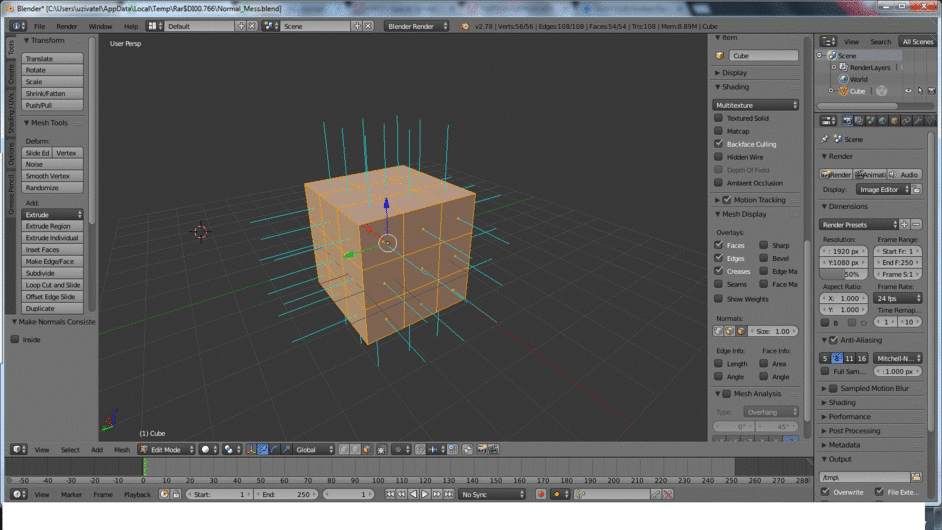The height and width of the screenshot is (530, 942).
Task: Click the Render button with camera icon
Action: pyautogui.click(x=837, y=174)
